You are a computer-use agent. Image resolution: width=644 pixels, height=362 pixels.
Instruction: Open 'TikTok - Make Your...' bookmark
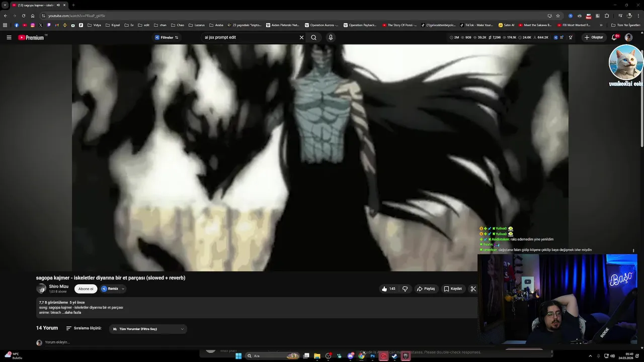[476, 25]
